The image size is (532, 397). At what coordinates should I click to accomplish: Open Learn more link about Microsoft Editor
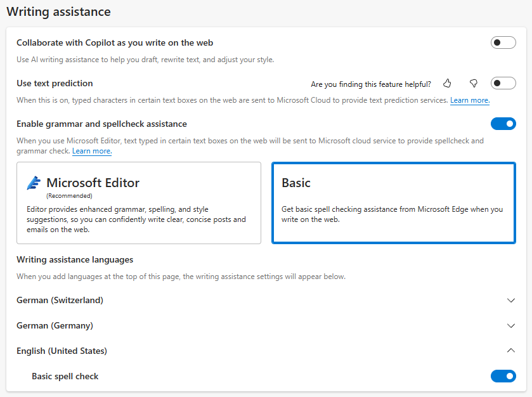pos(91,151)
